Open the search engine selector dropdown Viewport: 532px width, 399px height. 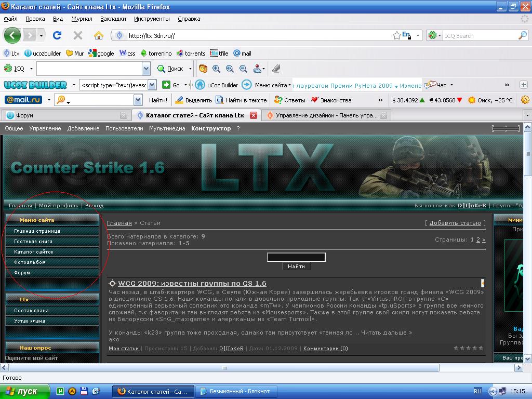440,35
